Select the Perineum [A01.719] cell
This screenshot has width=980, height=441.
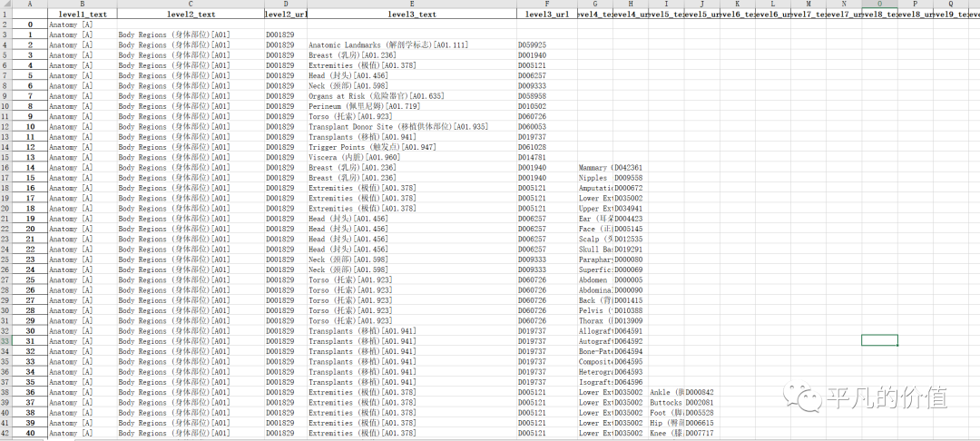[x=364, y=106]
